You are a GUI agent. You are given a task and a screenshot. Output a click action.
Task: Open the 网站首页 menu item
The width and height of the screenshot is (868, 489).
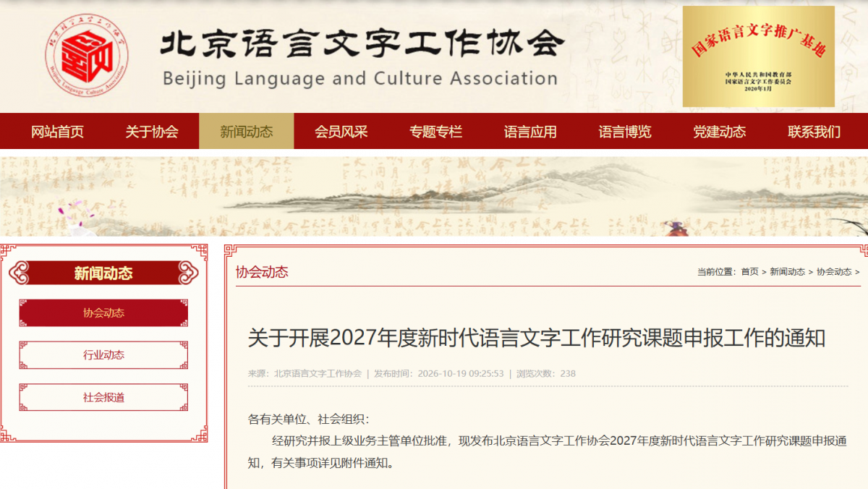pyautogui.click(x=57, y=132)
